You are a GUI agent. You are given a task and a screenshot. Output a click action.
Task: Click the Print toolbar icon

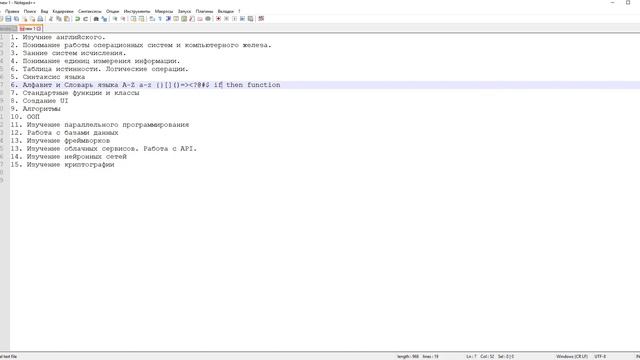click(40, 19)
